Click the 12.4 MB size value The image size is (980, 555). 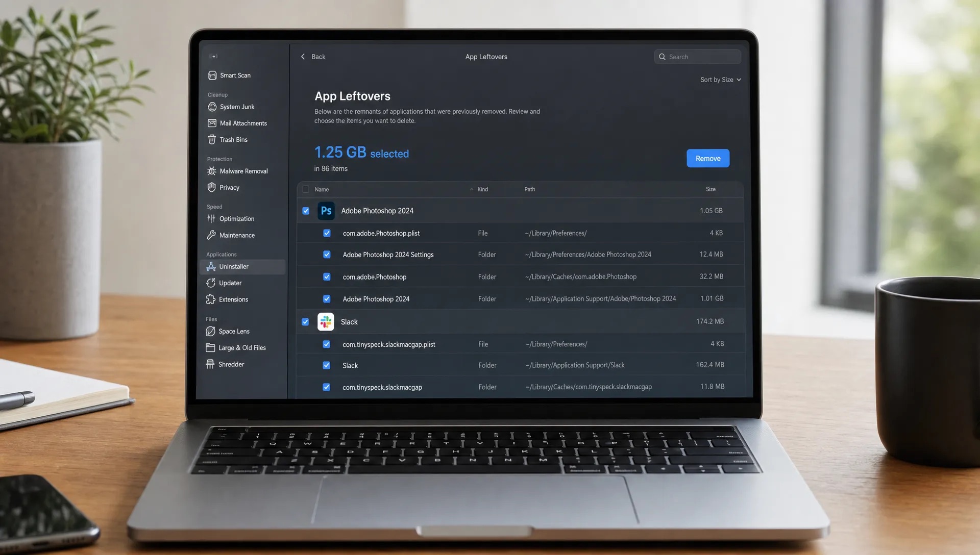pos(711,254)
